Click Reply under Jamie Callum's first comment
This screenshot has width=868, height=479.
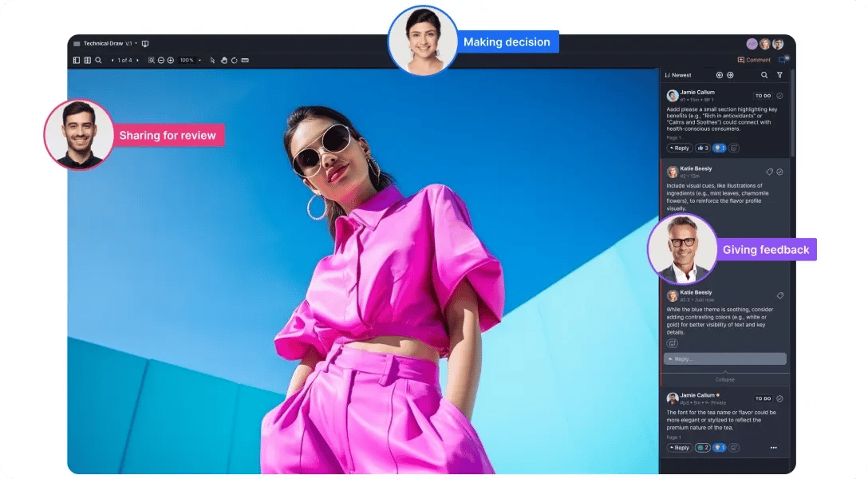(x=680, y=148)
